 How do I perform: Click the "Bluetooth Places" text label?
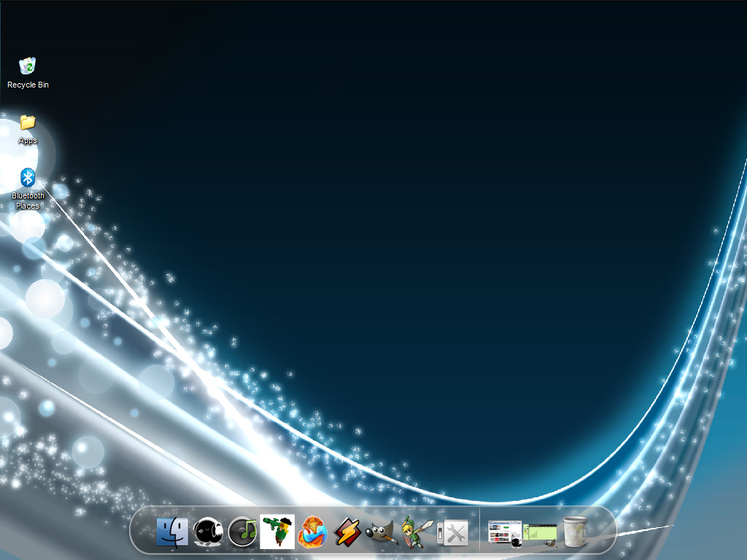pos(28,201)
